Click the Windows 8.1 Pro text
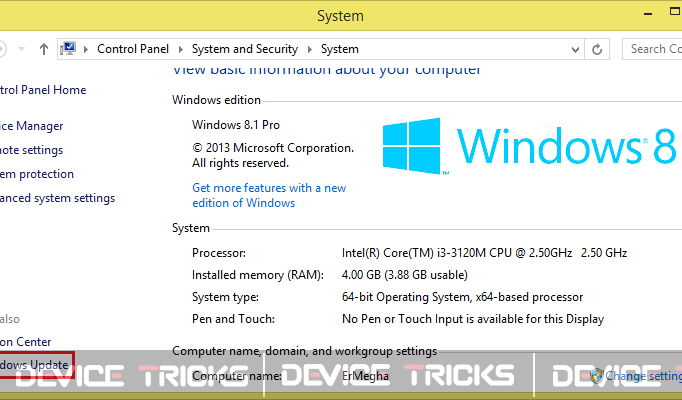682x400 pixels. coord(236,125)
